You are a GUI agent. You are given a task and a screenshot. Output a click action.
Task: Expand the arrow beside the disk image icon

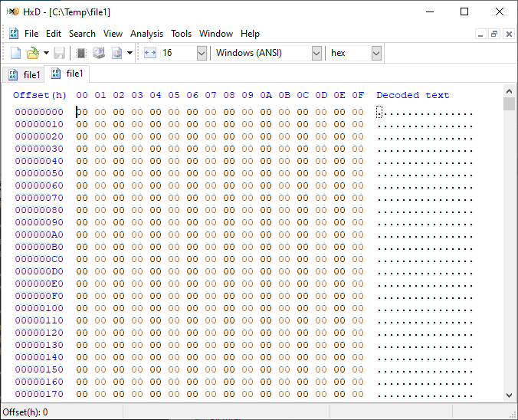pos(129,53)
